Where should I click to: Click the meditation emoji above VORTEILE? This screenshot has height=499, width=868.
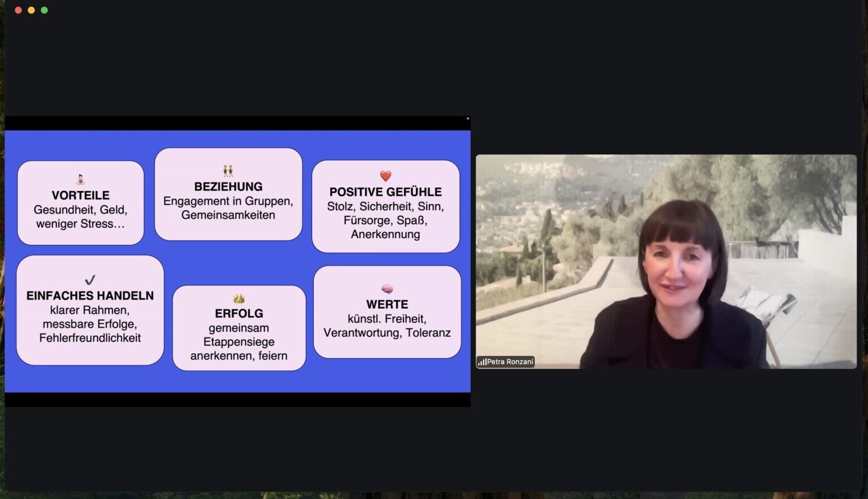point(80,180)
